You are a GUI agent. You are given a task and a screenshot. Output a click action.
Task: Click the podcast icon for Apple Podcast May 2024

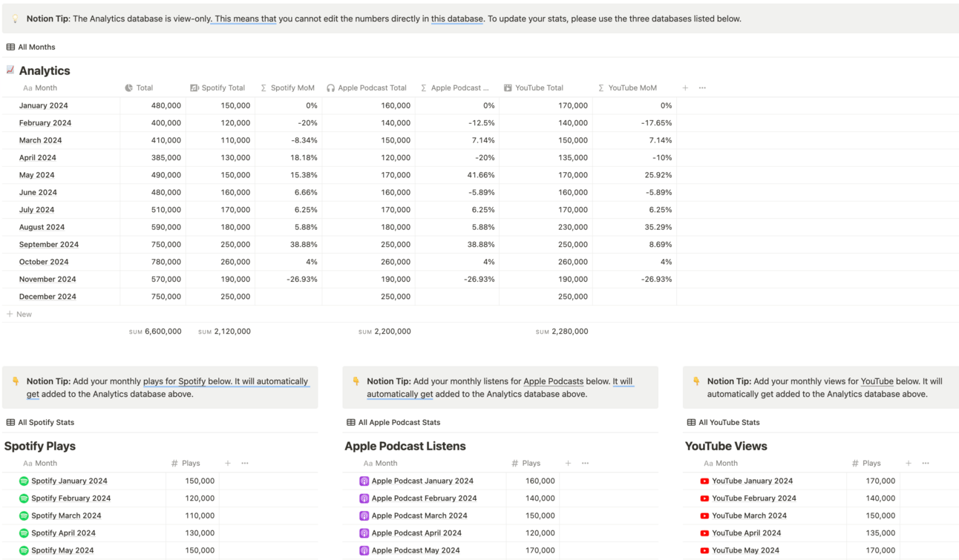pos(364,550)
